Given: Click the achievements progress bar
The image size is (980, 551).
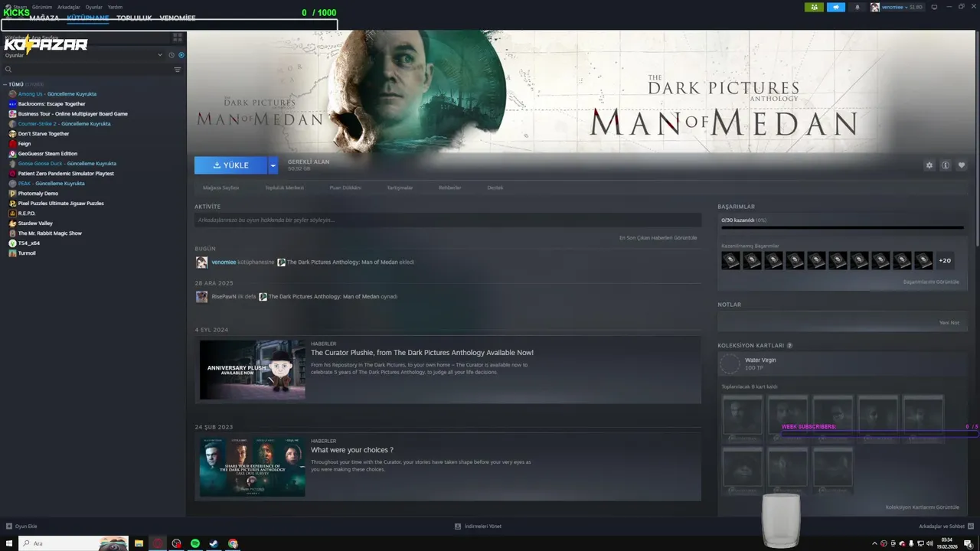Looking at the screenshot, I should coord(842,227).
